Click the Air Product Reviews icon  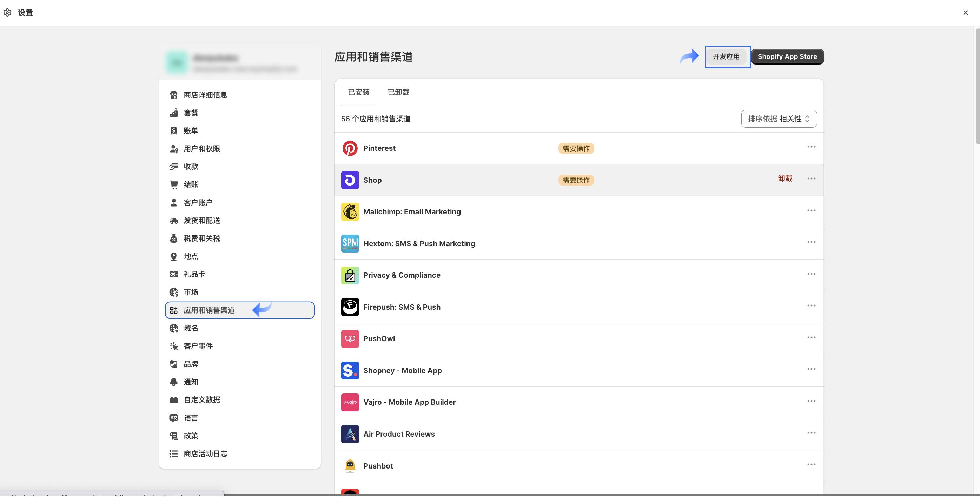(x=350, y=434)
